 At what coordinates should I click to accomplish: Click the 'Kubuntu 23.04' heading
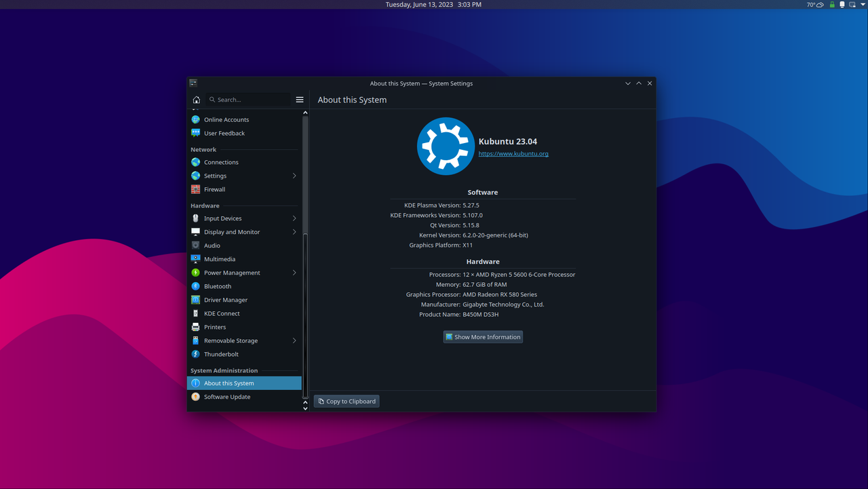click(508, 142)
